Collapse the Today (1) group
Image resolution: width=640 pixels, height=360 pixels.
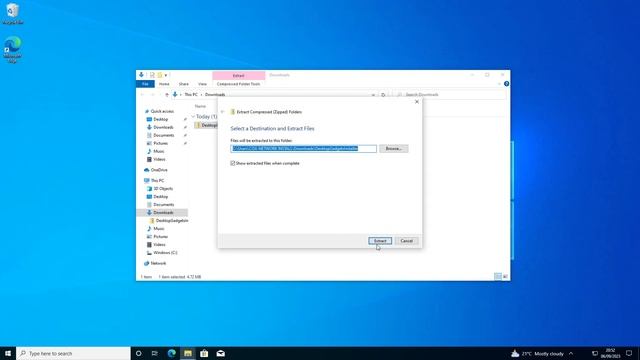point(193,117)
